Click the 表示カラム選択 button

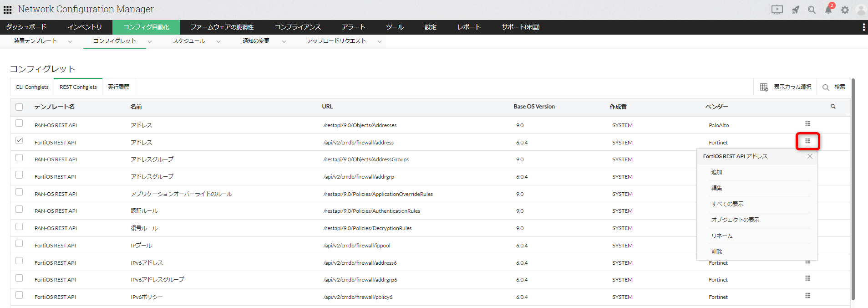point(786,87)
